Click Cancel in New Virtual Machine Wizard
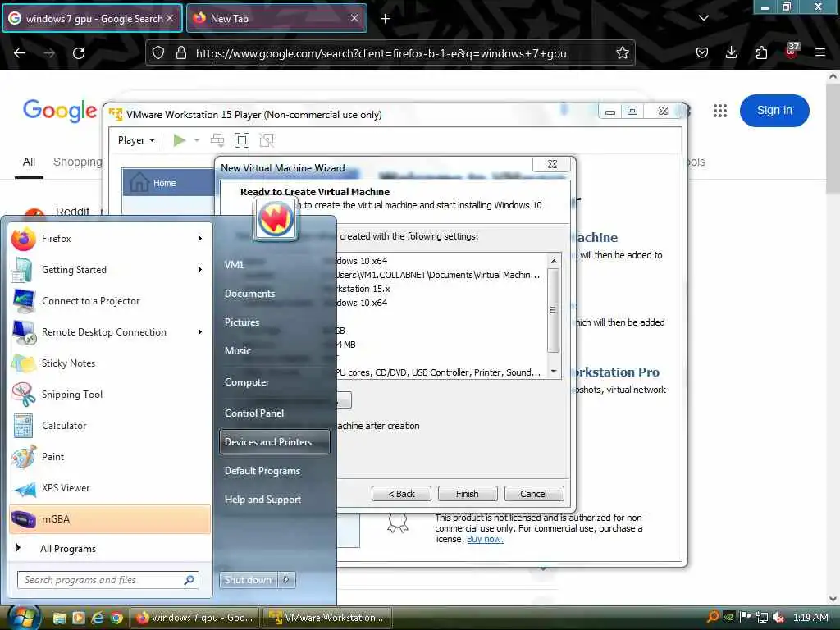 pyautogui.click(x=533, y=494)
